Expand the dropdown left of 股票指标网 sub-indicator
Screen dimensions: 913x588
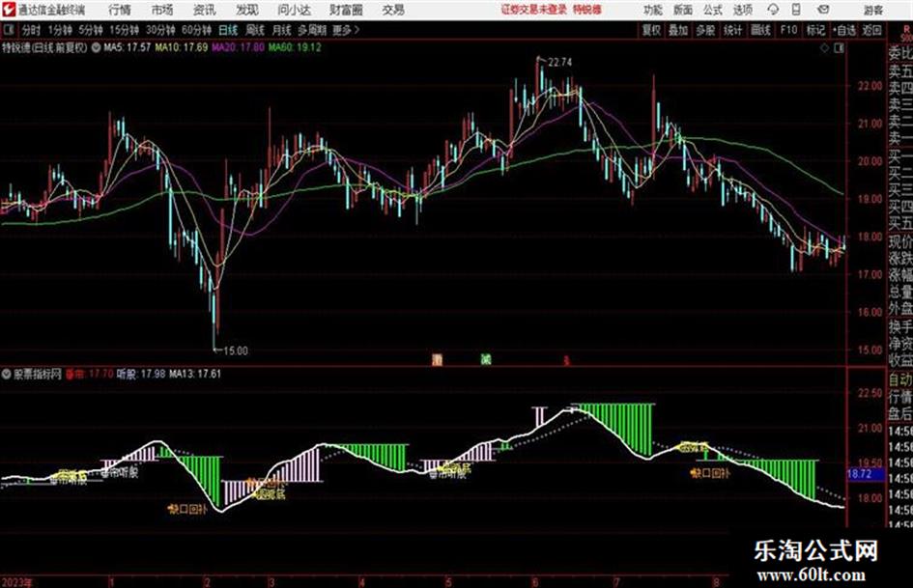tap(7, 375)
